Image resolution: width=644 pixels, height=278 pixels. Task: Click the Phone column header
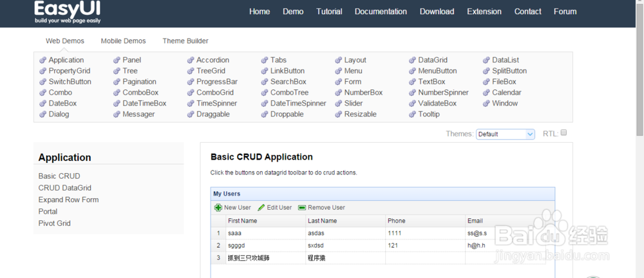pos(425,221)
